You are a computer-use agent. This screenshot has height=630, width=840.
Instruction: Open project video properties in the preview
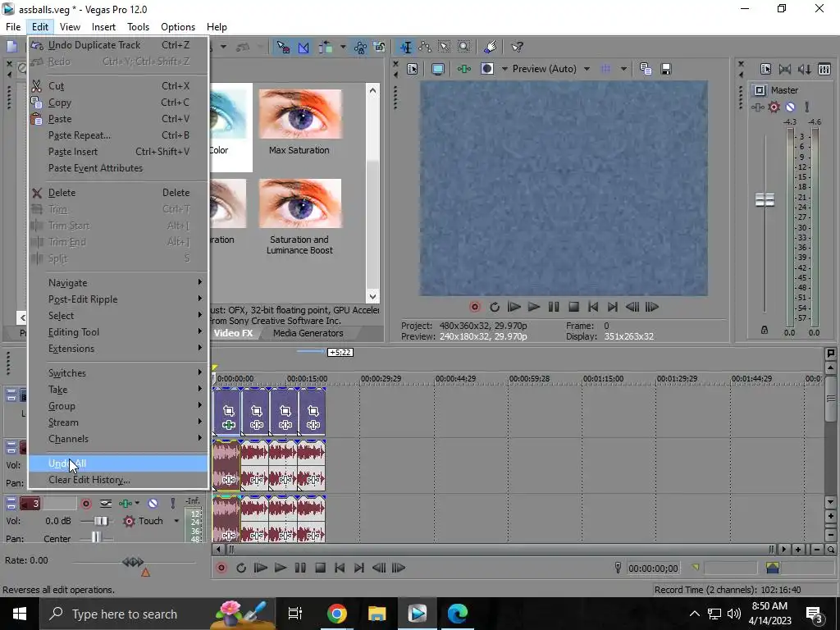(412, 69)
